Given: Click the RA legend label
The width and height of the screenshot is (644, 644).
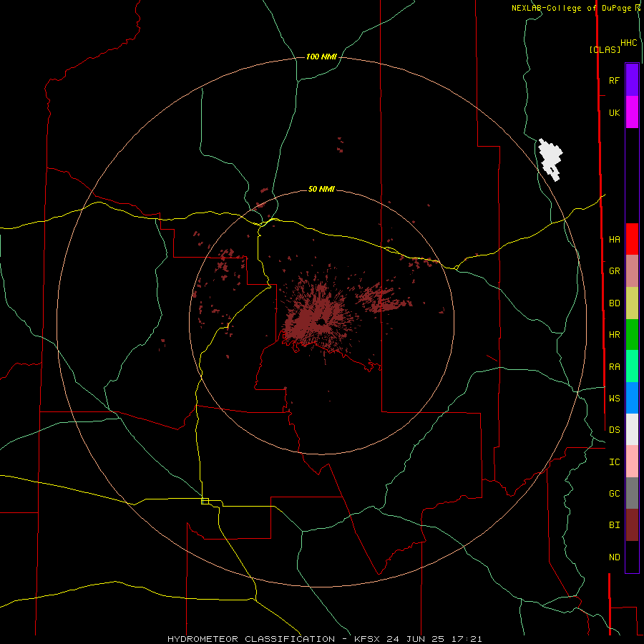Looking at the screenshot, I should [614, 367].
